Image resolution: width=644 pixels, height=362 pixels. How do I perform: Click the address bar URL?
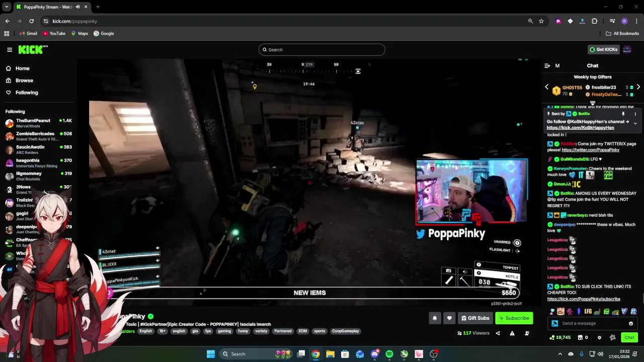(x=75, y=21)
